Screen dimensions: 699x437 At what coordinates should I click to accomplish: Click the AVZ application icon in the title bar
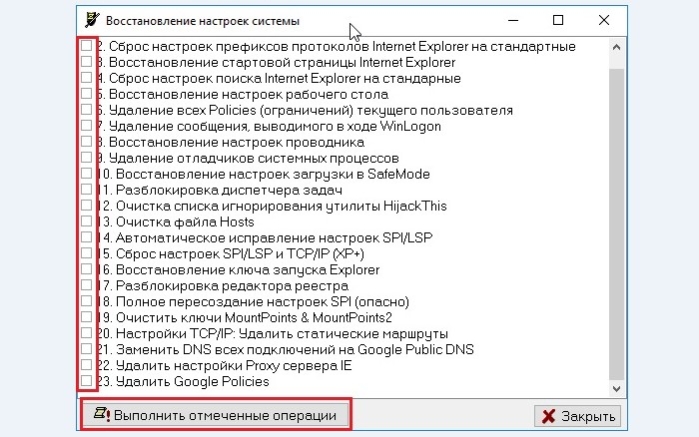tap(93, 20)
